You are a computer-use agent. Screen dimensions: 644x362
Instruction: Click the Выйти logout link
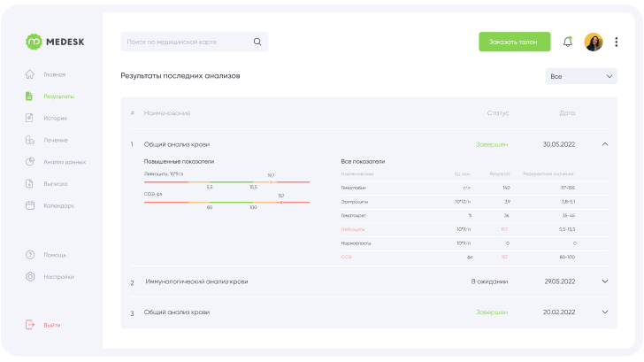click(x=51, y=325)
